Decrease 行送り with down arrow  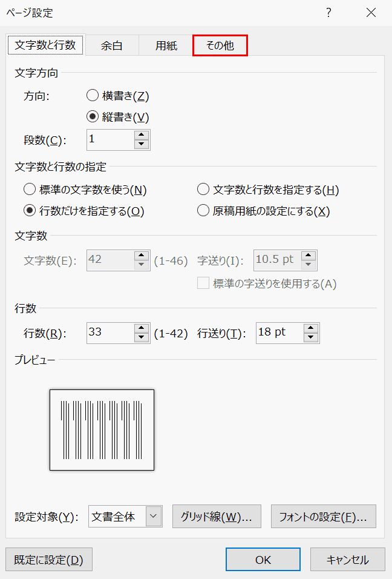pos(311,337)
